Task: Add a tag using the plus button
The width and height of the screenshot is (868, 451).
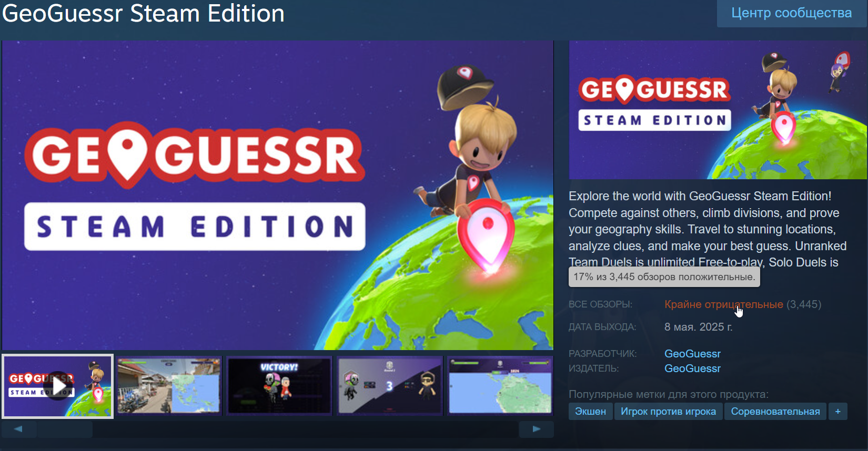Action: coord(838,412)
